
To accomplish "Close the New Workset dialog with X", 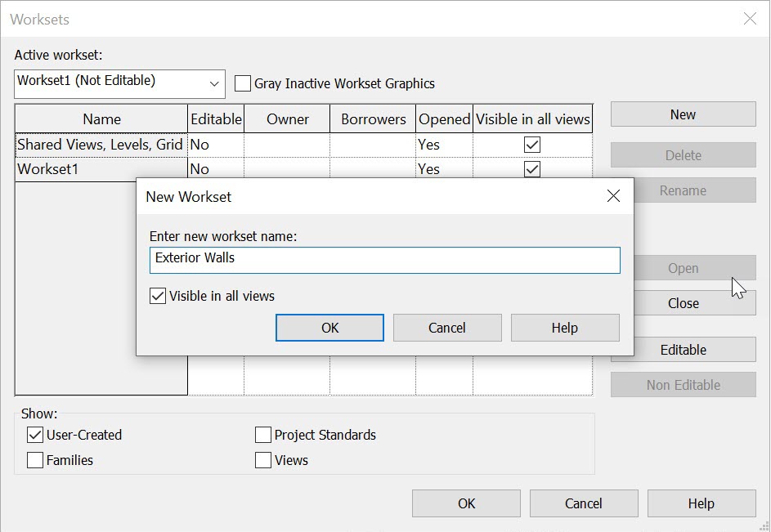I will pyautogui.click(x=613, y=196).
